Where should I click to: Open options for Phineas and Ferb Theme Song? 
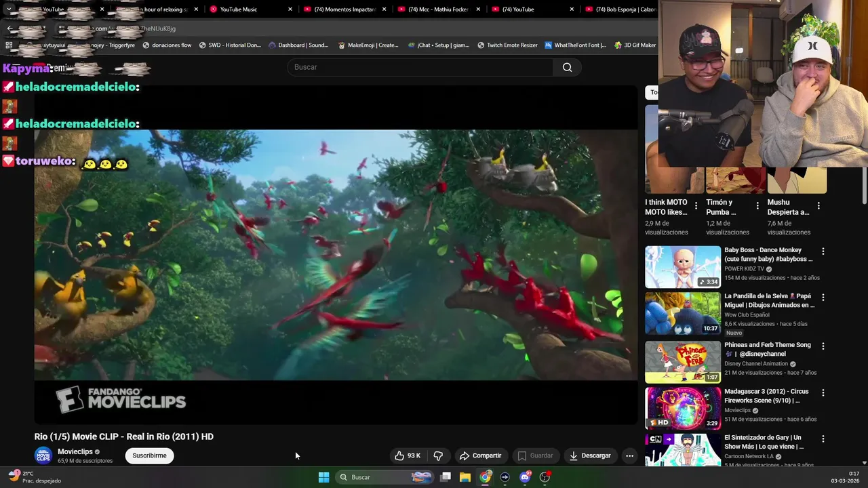point(823,346)
